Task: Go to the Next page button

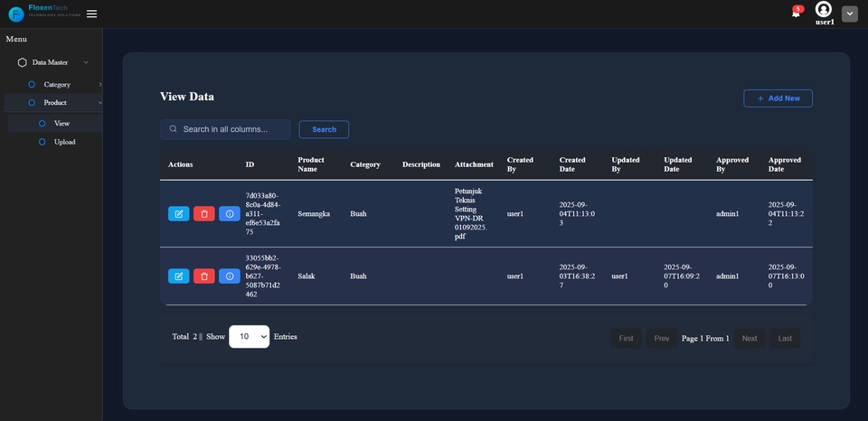Action: coord(749,339)
